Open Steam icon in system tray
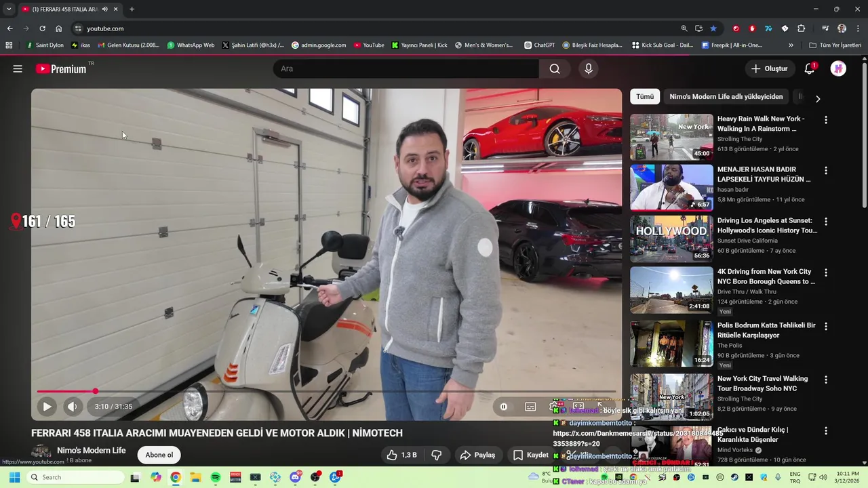This screenshot has height=488, width=868. pos(735,477)
